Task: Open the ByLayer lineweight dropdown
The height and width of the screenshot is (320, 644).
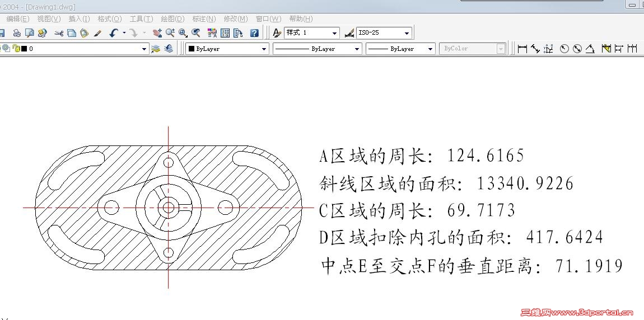Action: [x=400, y=49]
